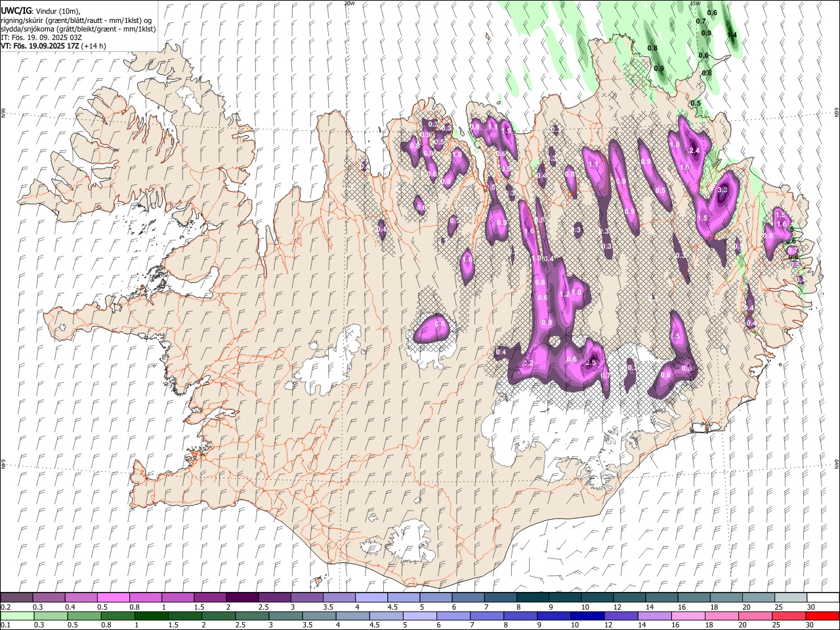Select the bright red rain swatch above 30
Screen dimensions: 840x630
click(x=822, y=616)
